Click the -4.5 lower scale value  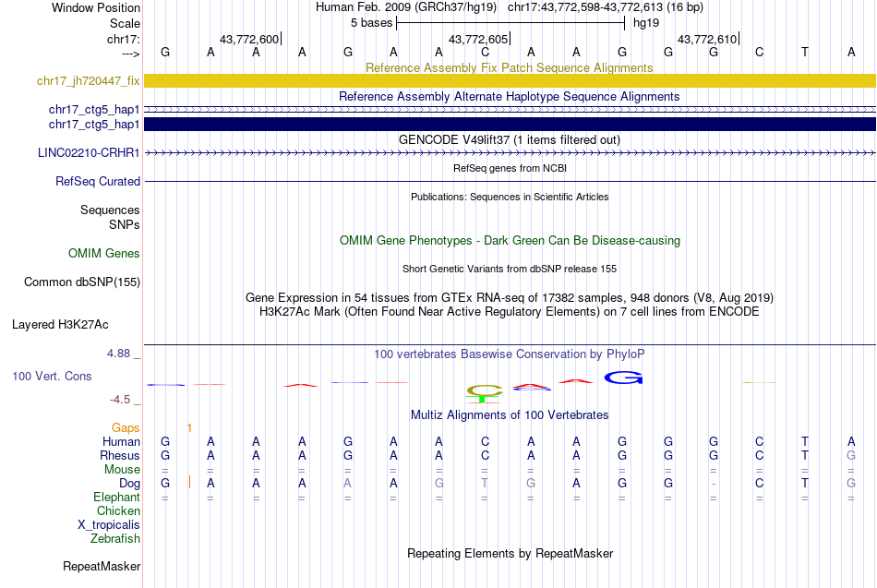coord(120,400)
